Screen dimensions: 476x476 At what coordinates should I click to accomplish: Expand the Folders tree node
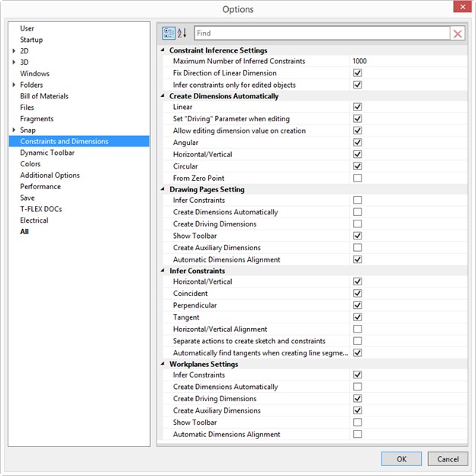[x=14, y=85]
